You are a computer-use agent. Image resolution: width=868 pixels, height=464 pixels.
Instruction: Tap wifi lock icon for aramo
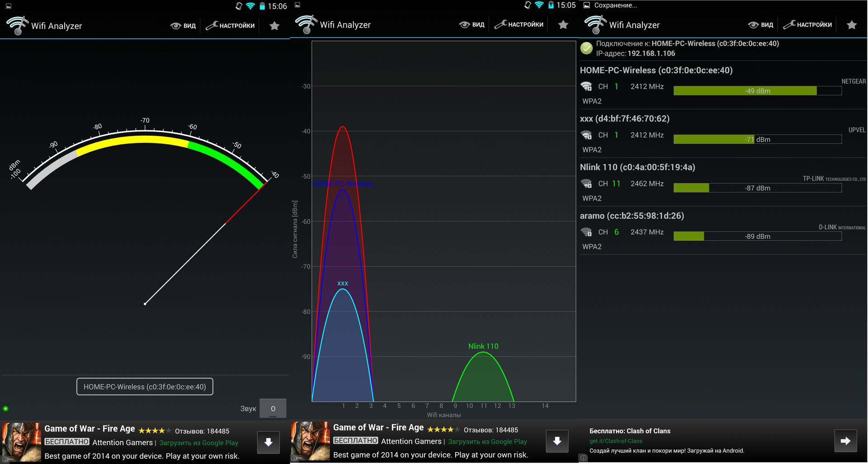587,232
